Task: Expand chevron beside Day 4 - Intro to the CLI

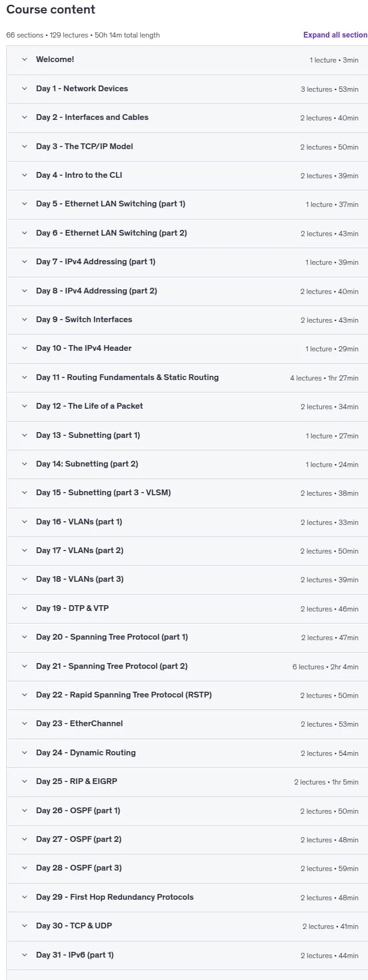Action: point(25,175)
